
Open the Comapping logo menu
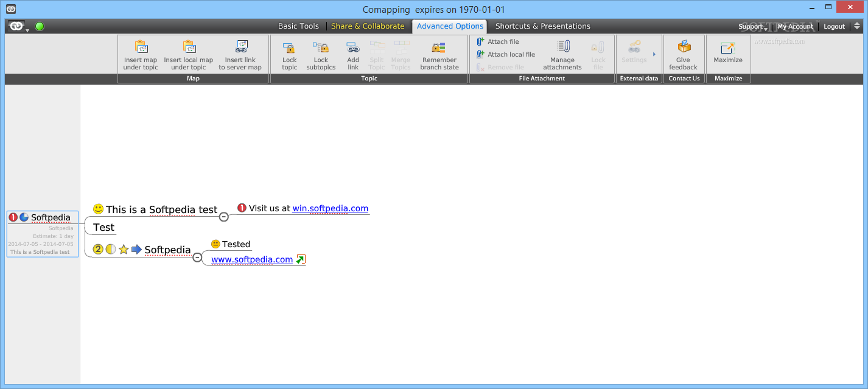coord(18,26)
